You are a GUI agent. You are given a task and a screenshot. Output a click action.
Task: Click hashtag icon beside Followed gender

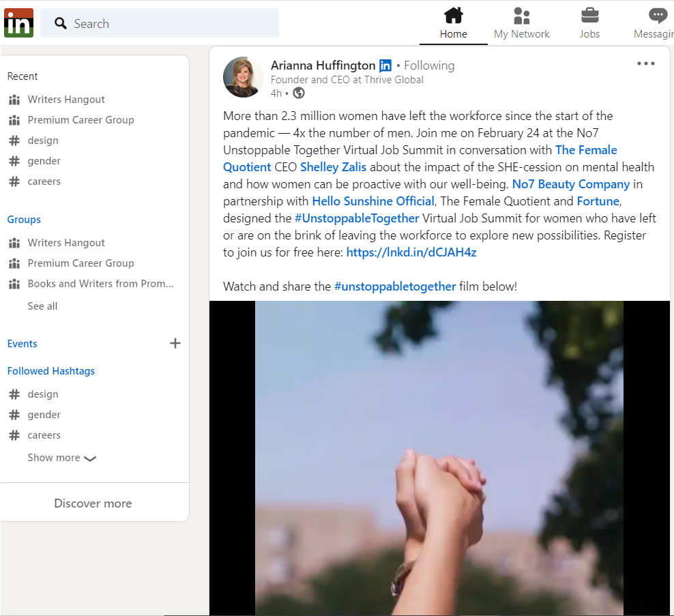point(14,415)
